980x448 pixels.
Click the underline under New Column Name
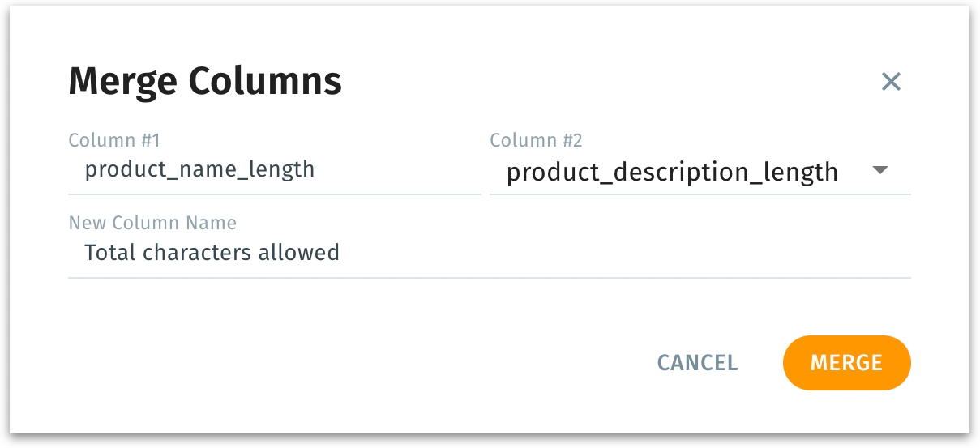(x=489, y=278)
